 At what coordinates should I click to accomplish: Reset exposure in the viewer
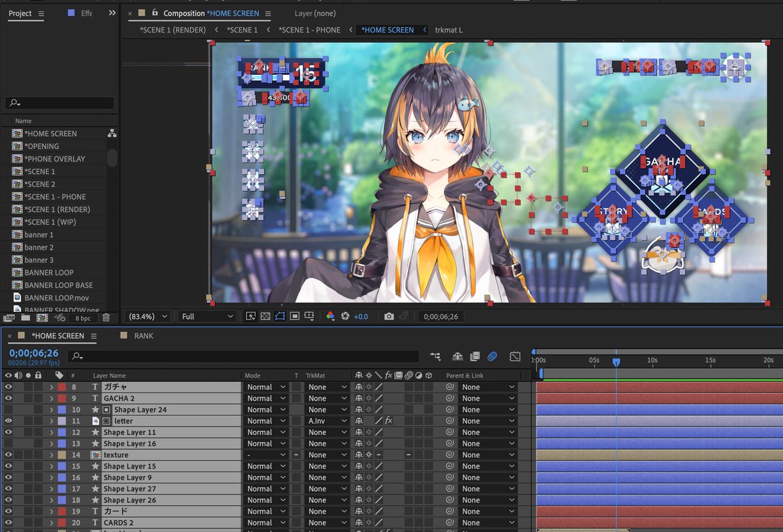pyautogui.click(x=345, y=316)
